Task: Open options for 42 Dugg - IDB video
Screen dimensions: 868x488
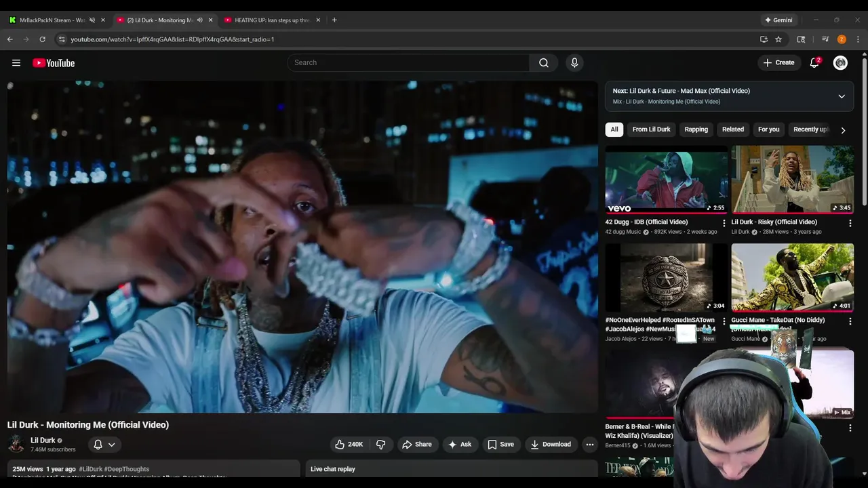Action: 724,222
